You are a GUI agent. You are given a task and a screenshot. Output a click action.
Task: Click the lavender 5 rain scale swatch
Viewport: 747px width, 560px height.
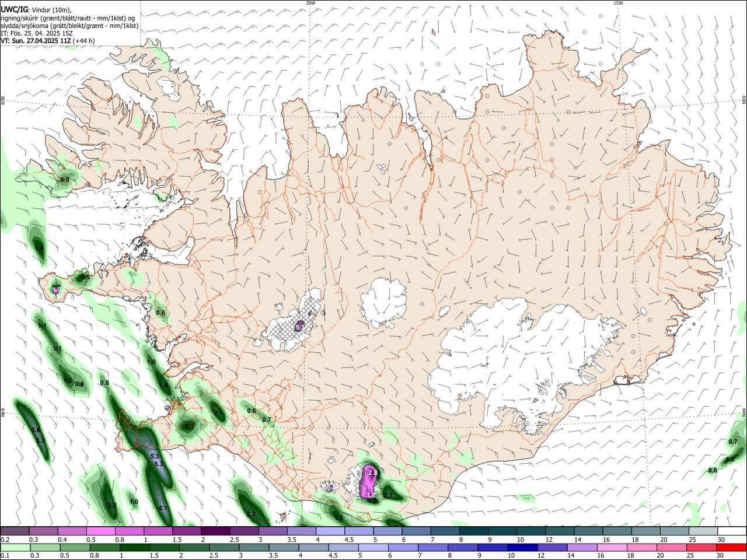373,547
